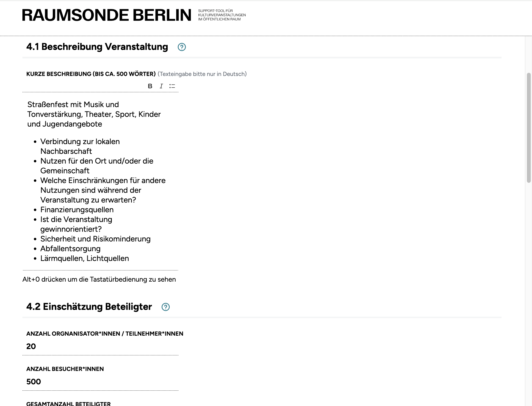The width and height of the screenshot is (532, 406).
Task: Click the Alt+0 keyboard help hint text
Action: [99, 279]
